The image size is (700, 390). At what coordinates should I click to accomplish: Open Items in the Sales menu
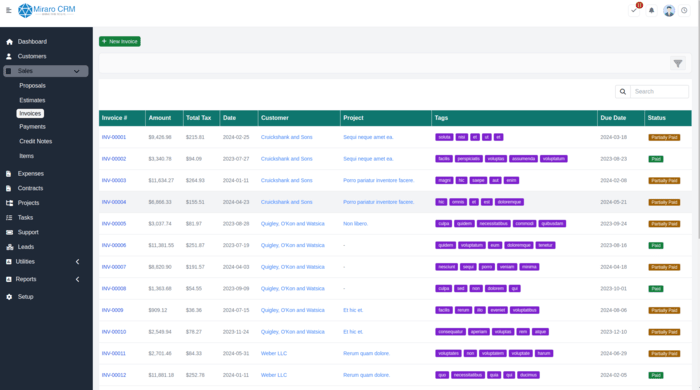coord(26,156)
